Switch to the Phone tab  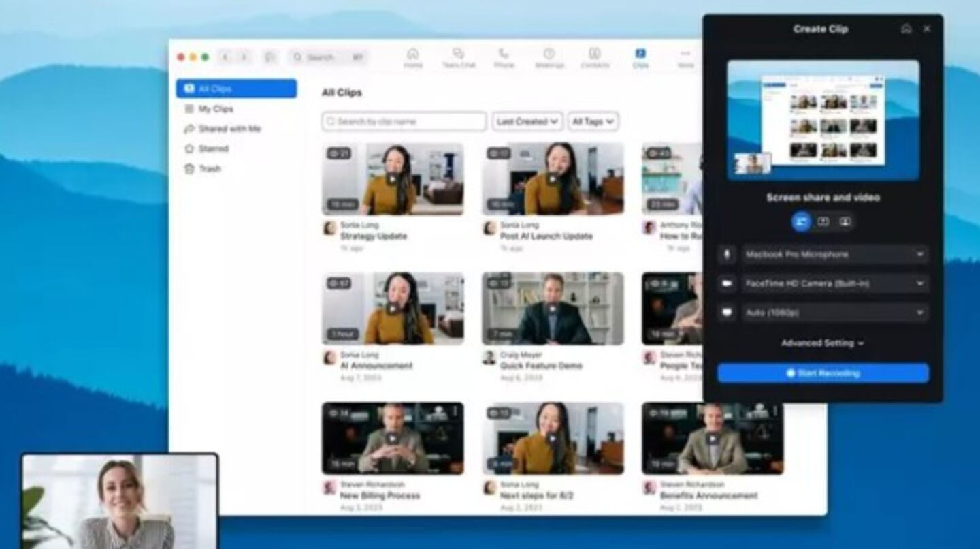504,58
